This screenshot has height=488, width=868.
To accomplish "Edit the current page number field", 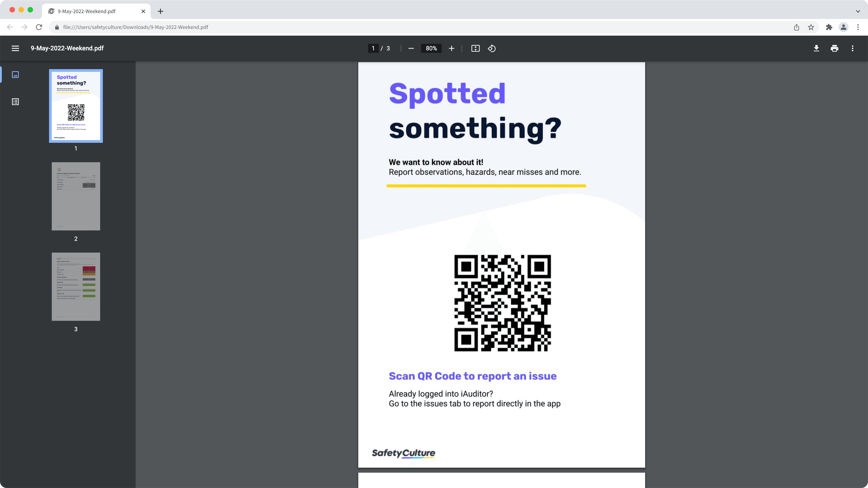I will (373, 48).
